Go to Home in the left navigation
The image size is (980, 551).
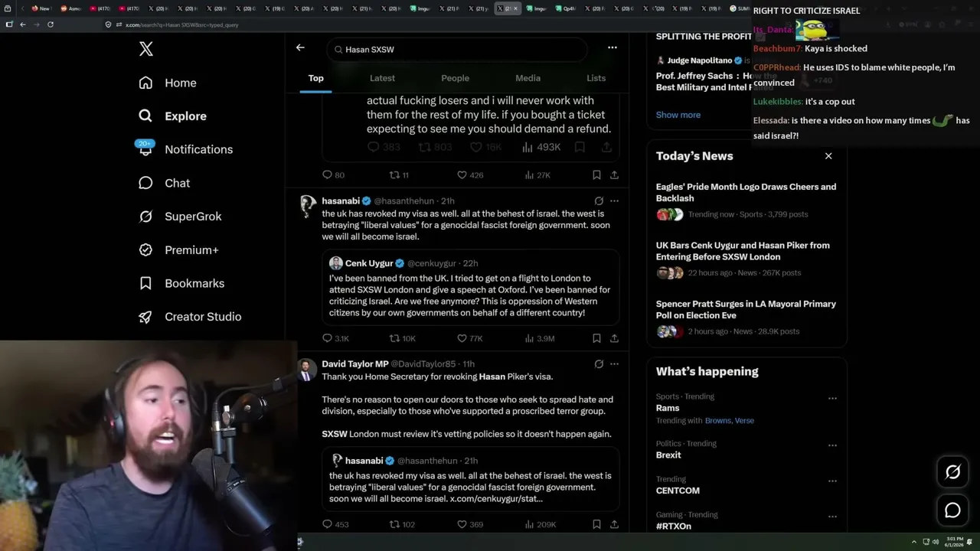168,83
